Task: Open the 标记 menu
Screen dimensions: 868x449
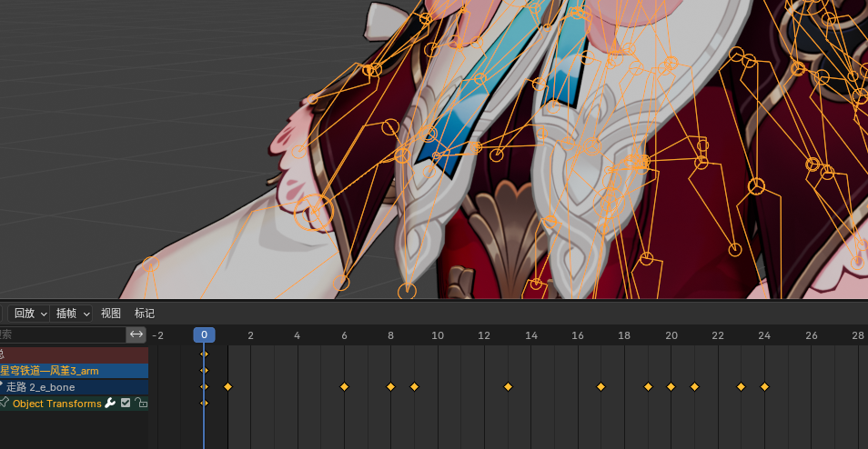Action: coord(145,314)
